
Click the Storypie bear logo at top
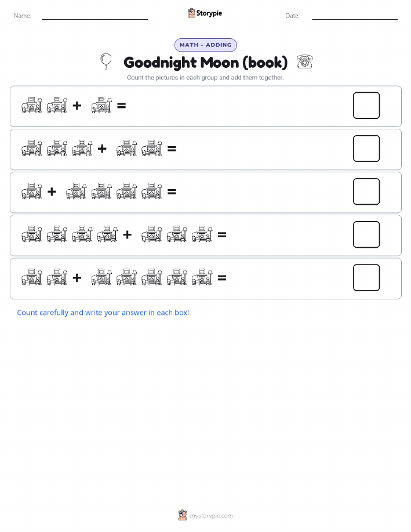pos(191,13)
